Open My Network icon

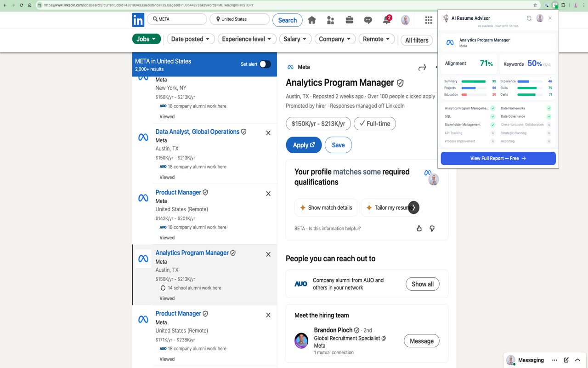tap(330, 20)
